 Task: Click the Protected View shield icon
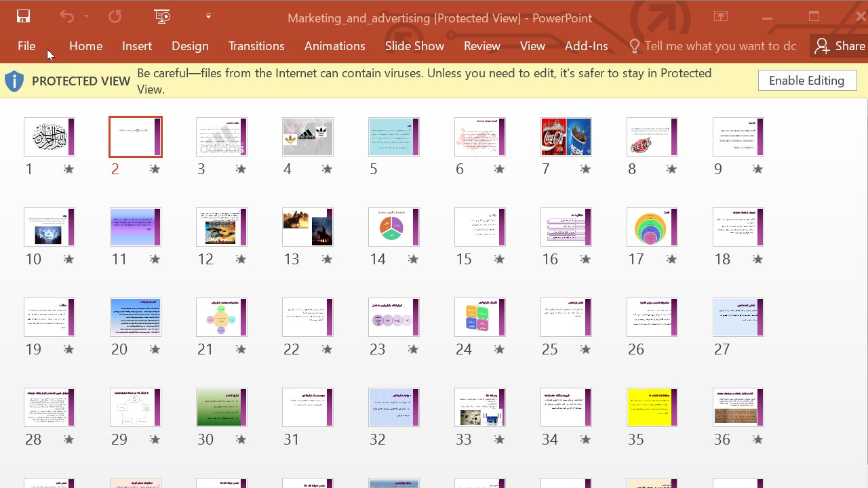(x=14, y=81)
